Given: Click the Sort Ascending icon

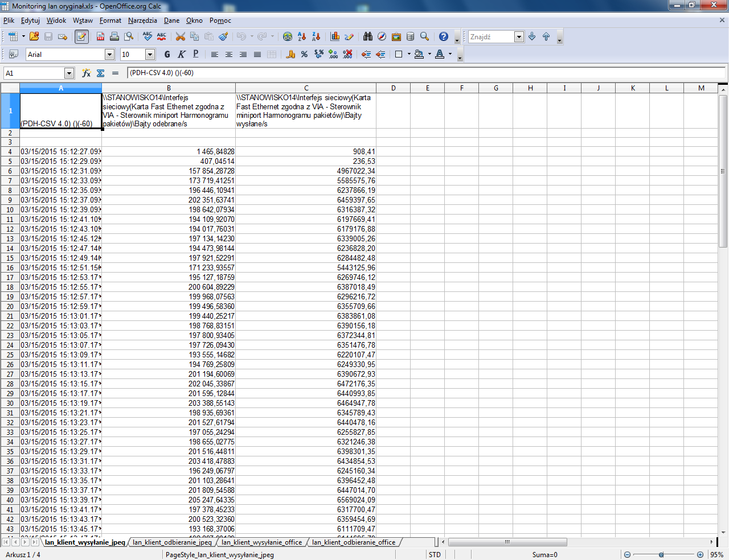Looking at the screenshot, I should pyautogui.click(x=302, y=36).
